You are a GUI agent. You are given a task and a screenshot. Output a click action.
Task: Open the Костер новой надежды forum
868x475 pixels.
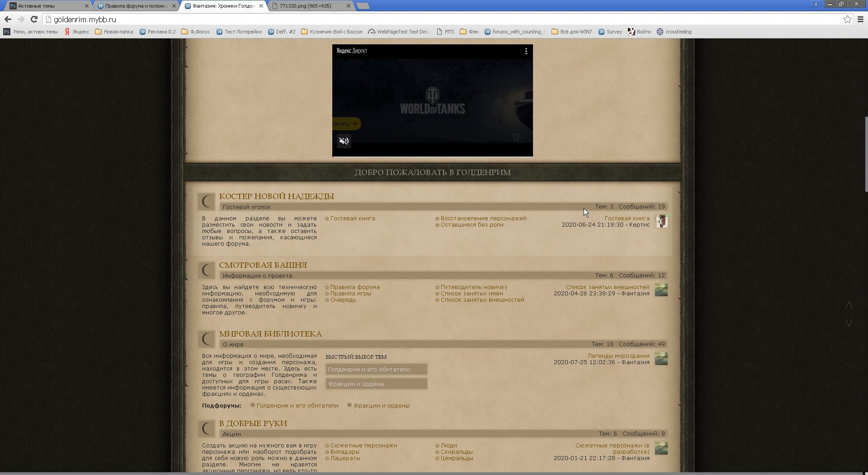coord(276,196)
